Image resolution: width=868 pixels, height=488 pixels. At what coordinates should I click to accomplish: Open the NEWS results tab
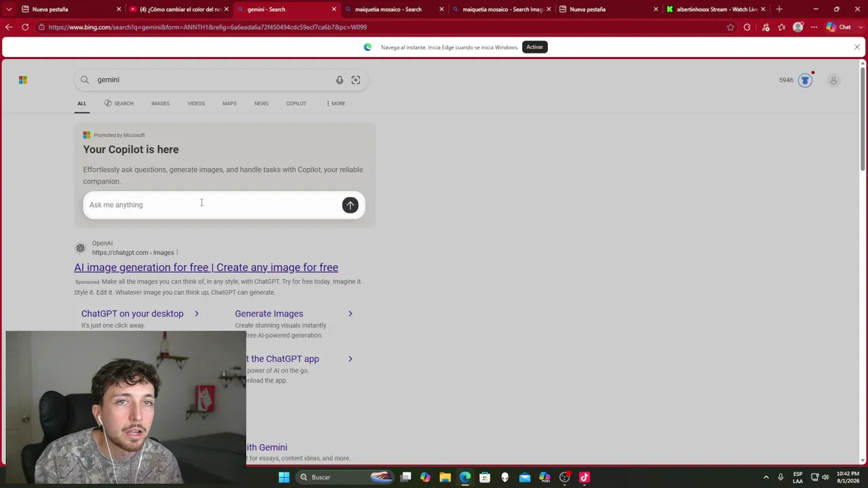point(261,104)
